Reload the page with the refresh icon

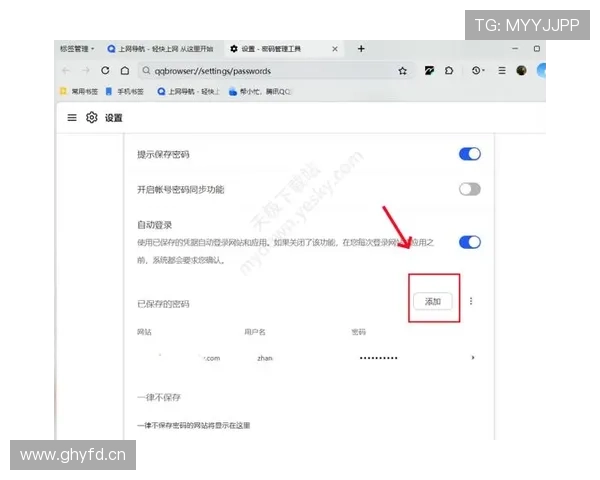(105, 70)
